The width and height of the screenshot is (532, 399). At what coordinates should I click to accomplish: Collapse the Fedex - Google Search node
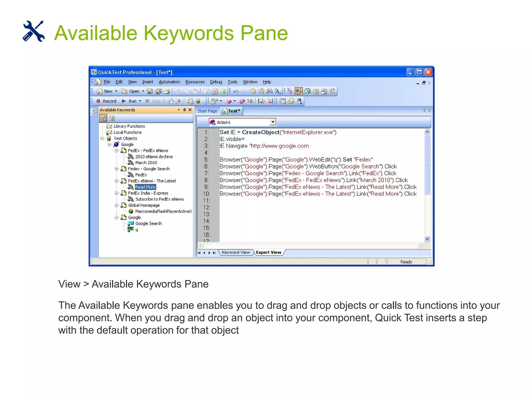tap(117, 169)
